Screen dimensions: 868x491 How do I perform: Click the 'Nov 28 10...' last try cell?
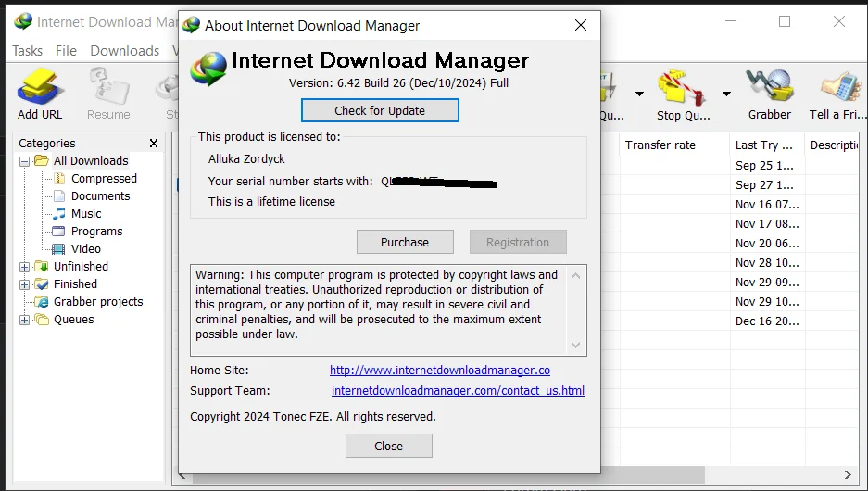767,262
